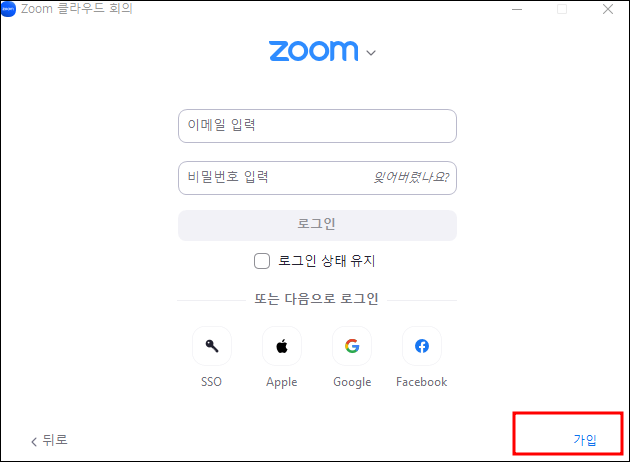630x462 pixels.
Task: Click the 로그인 상태 유지 label text
Action: coord(327,261)
